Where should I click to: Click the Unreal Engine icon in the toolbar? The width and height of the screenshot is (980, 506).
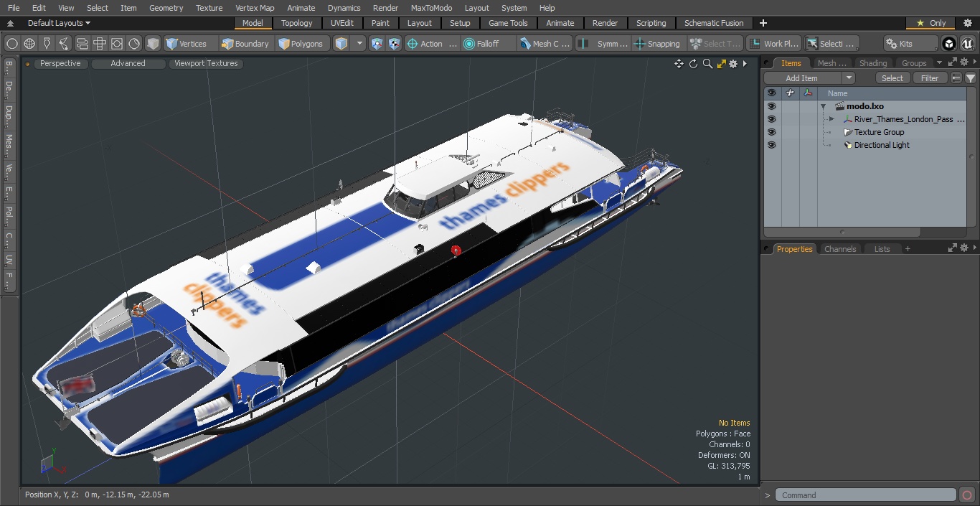[967, 44]
